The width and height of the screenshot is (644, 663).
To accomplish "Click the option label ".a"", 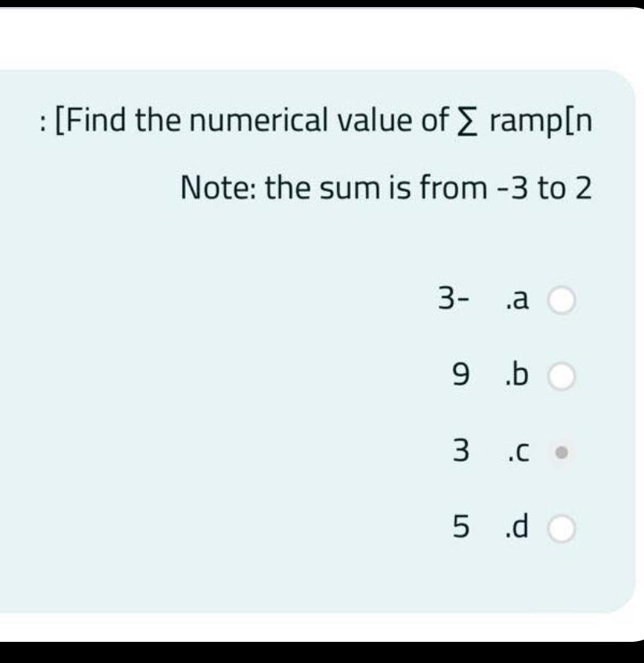I will (518, 299).
